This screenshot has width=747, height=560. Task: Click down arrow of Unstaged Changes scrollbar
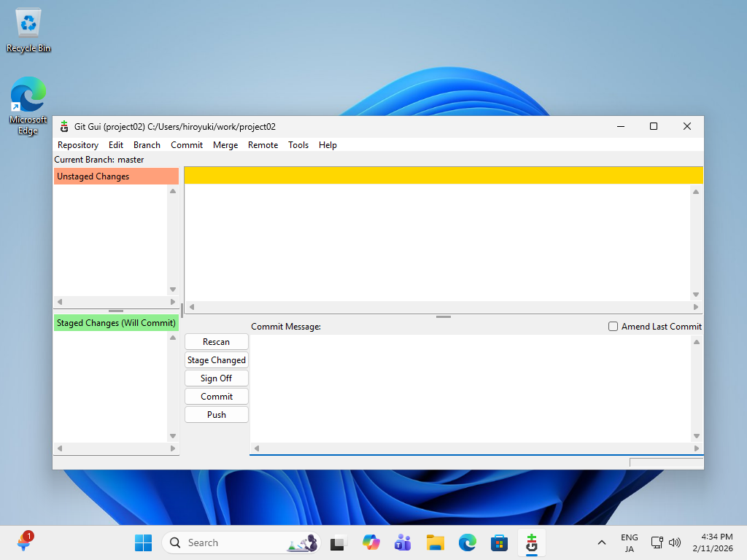coord(173,289)
